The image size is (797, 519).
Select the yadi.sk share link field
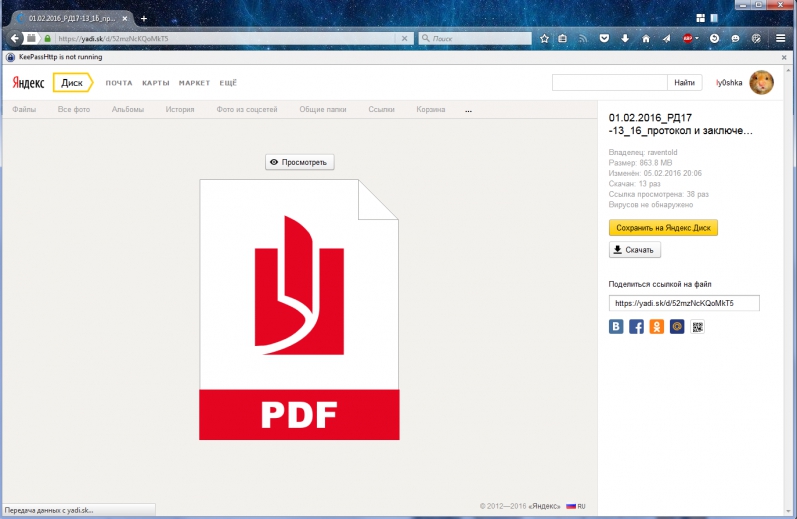684,303
